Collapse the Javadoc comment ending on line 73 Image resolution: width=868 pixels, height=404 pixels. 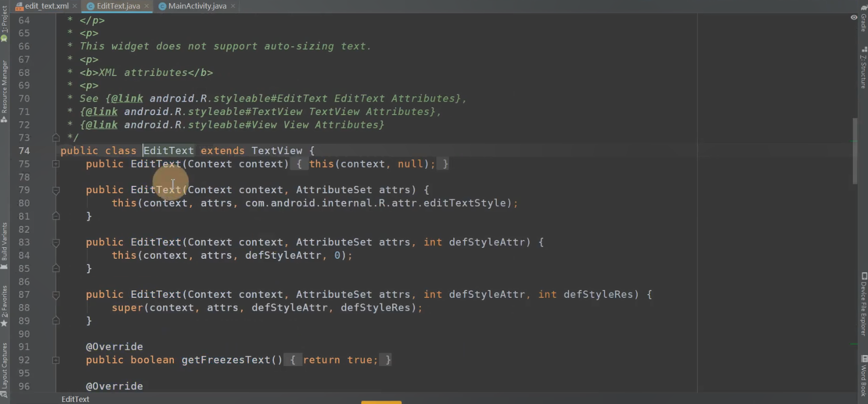pyautogui.click(x=56, y=137)
